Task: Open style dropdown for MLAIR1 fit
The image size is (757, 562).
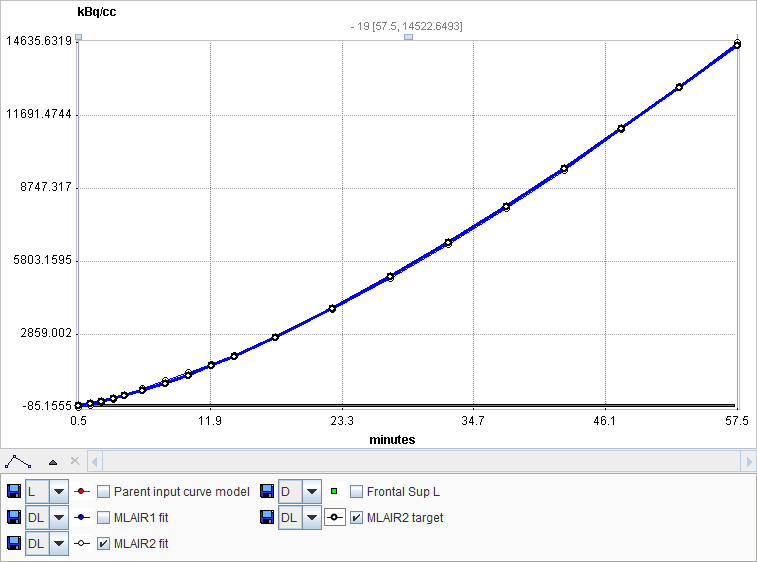Action: coord(58,518)
